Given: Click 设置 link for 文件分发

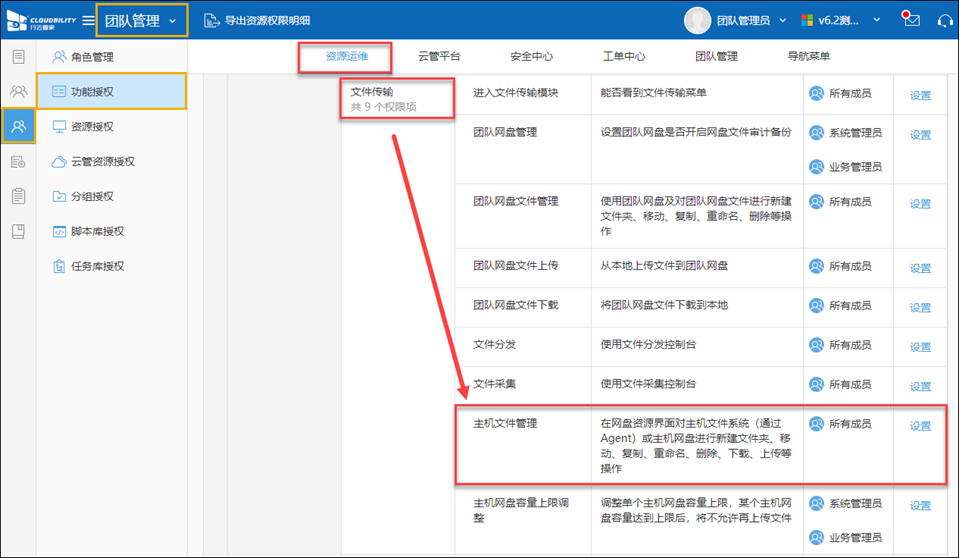Looking at the screenshot, I should (x=920, y=347).
